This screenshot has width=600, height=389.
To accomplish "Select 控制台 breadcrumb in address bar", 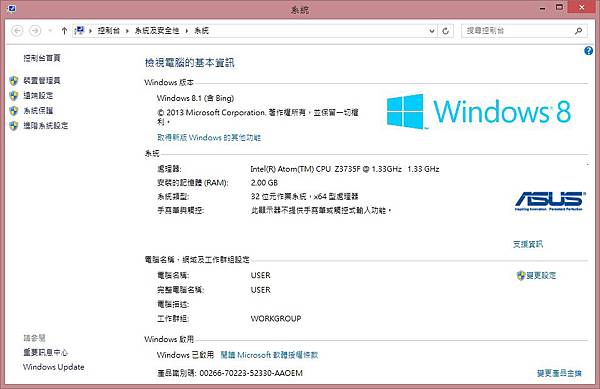I will [x=109, y=31].
